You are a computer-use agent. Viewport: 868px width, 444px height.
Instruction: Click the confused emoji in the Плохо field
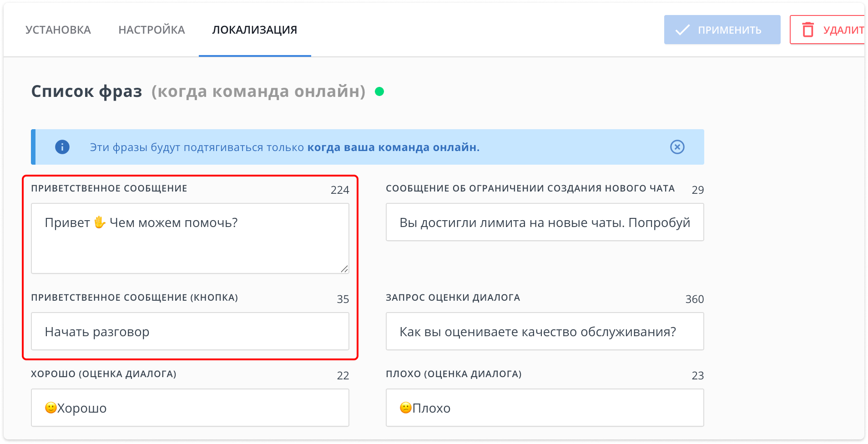[405, 408]
